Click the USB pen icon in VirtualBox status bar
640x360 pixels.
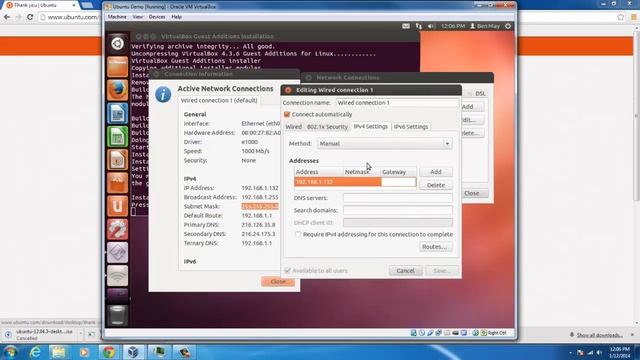pos(430,333)
